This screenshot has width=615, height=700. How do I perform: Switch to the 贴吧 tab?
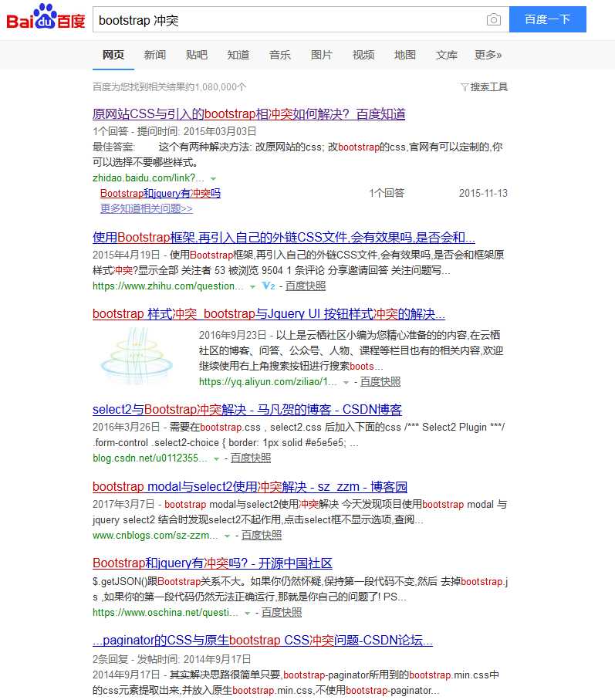pyautogui.click(x=197, y=55)
